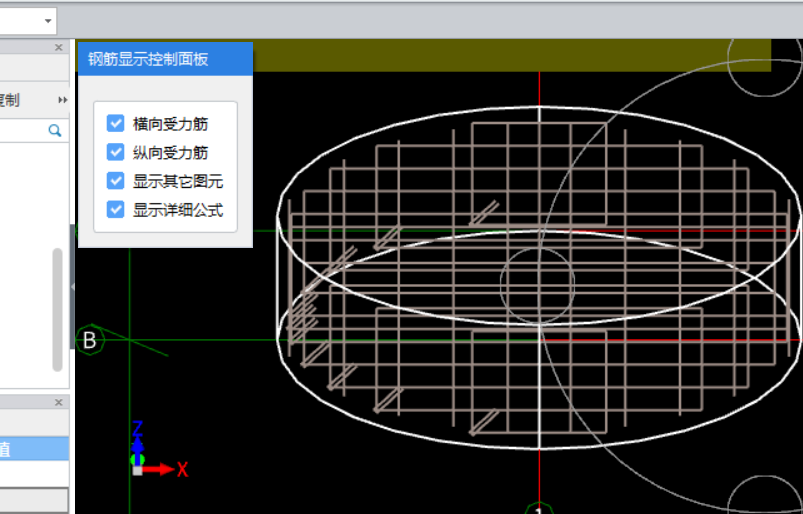Expand the double-arrow toolbar overflow
The height and width of the screenshot is (514, 803).
pyautogui.click(x=62, y=100)
